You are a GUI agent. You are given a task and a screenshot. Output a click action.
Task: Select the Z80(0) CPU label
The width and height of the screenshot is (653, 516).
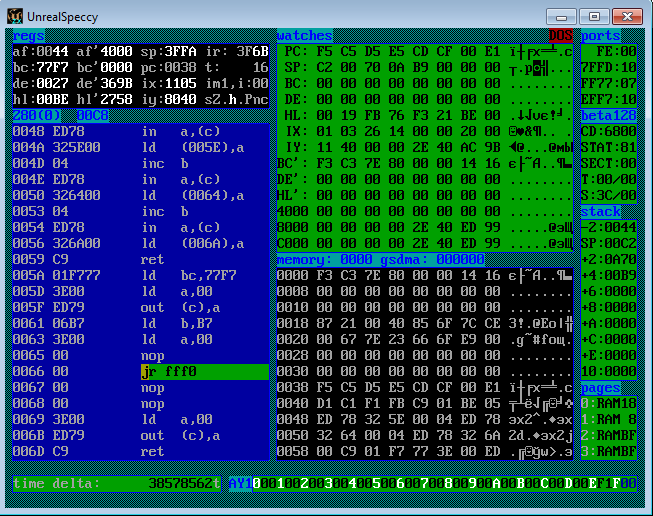(35, 116)
